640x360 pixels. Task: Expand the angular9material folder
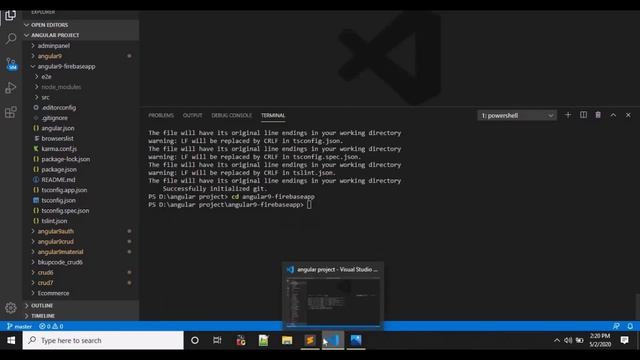81,252
